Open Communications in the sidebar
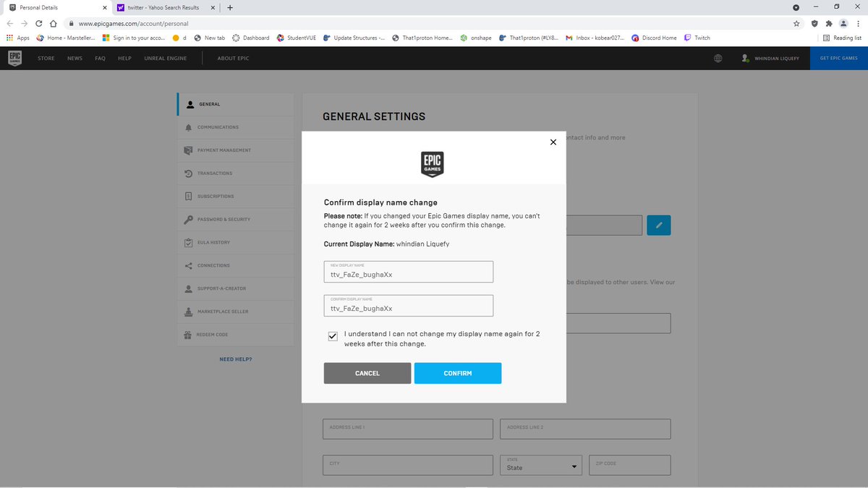868x488 pixels. (x=236, y=127)
